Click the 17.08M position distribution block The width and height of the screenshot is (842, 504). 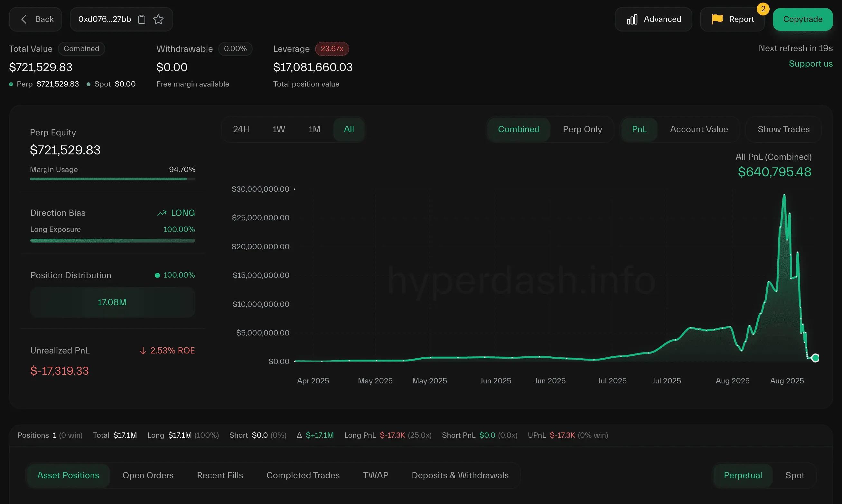(112, 302)
